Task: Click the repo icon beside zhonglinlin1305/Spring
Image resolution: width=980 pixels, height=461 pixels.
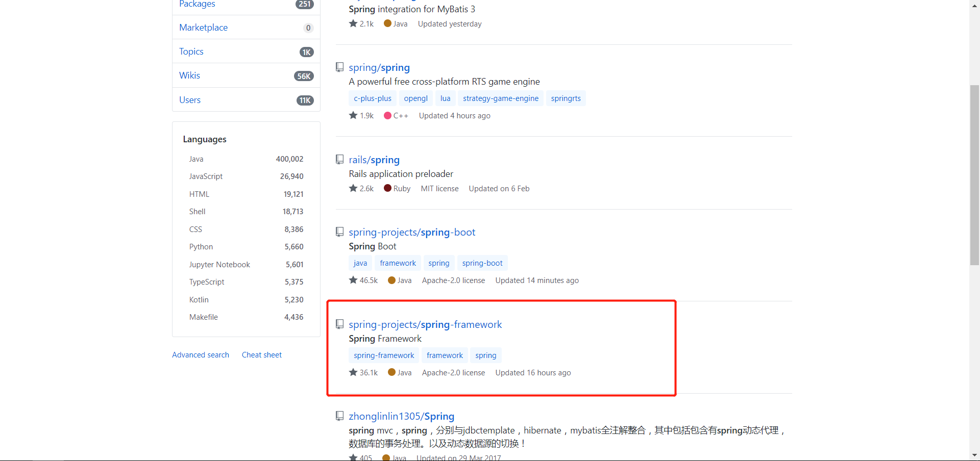Action: 339,416
